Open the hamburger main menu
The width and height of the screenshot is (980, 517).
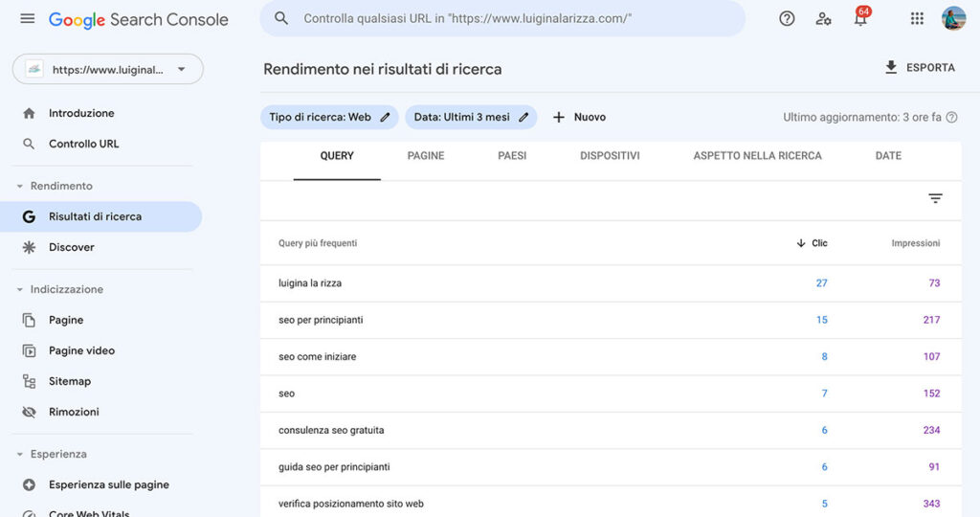pyautogui.click(x=27, y=19)
